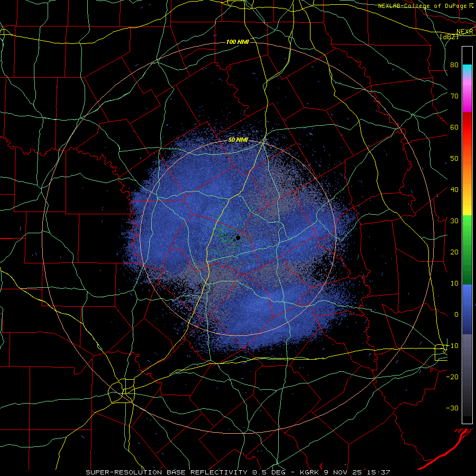The image size is (476, 476).
Task: Click the 50 value on reflectivity scale
Action: click(454, 159)
